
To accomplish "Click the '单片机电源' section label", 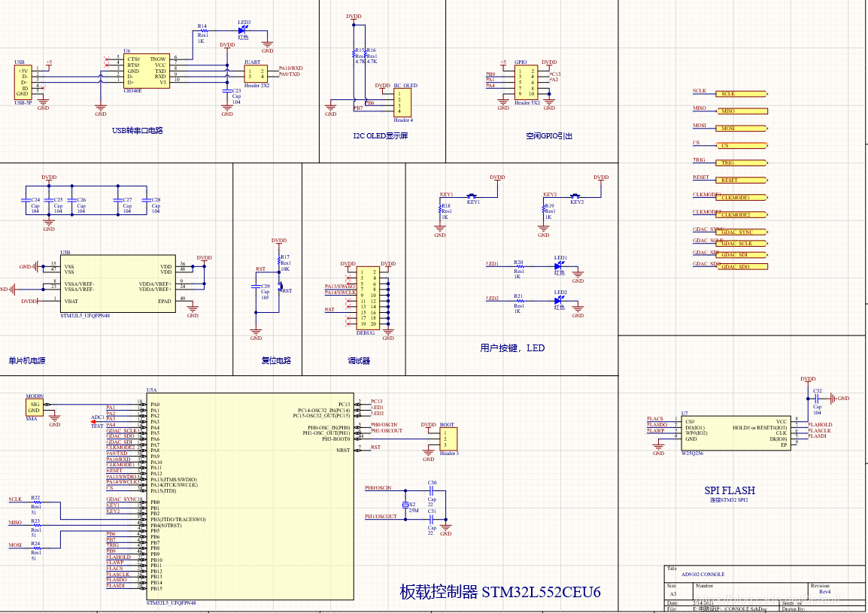I will 26,360.
